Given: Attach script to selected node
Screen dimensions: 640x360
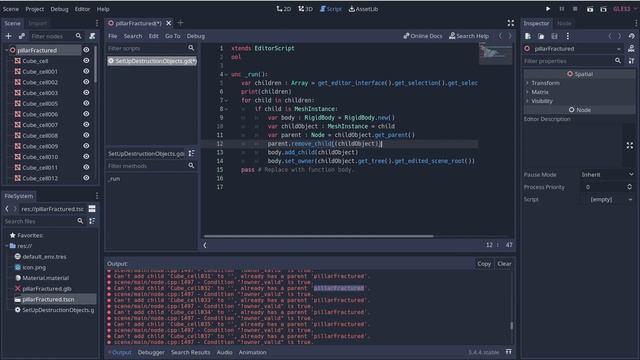Looking at the screenshot, I should tap(92, 36).
